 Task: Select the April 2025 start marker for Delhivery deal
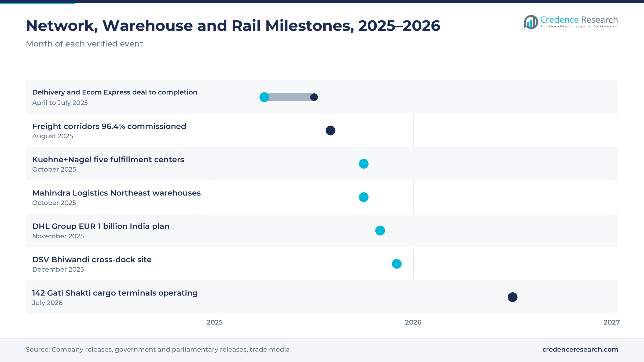264,97
